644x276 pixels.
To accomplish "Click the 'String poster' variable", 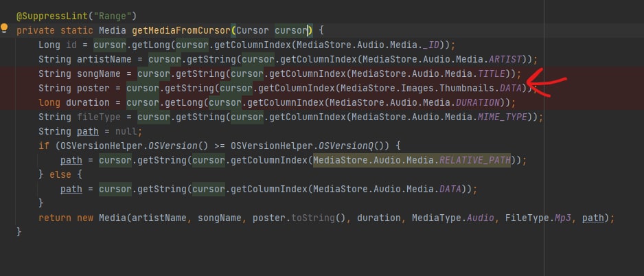I will click(74, 89).
